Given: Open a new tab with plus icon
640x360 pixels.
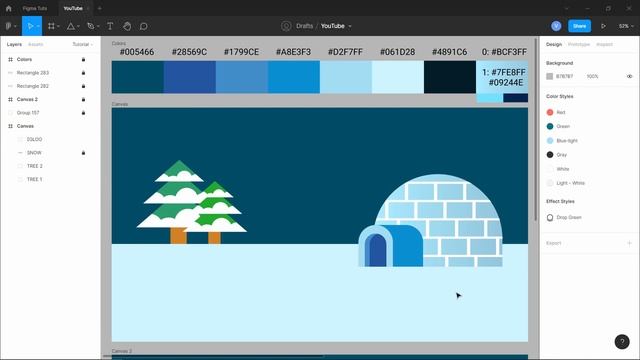Looking at the screenshot, I should (100, 8).
